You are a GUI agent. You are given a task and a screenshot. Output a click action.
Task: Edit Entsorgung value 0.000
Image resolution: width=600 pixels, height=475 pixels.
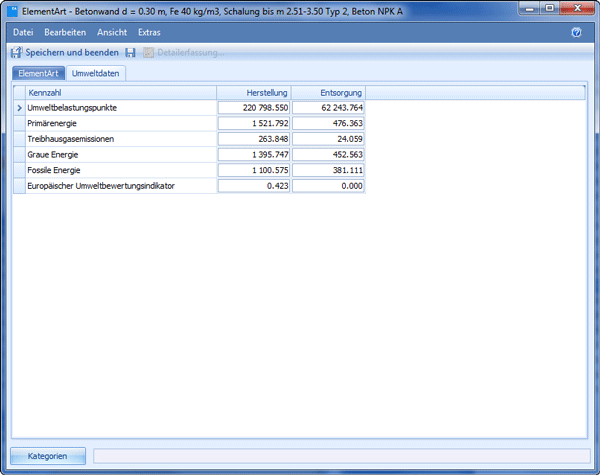tap(328, 186)
